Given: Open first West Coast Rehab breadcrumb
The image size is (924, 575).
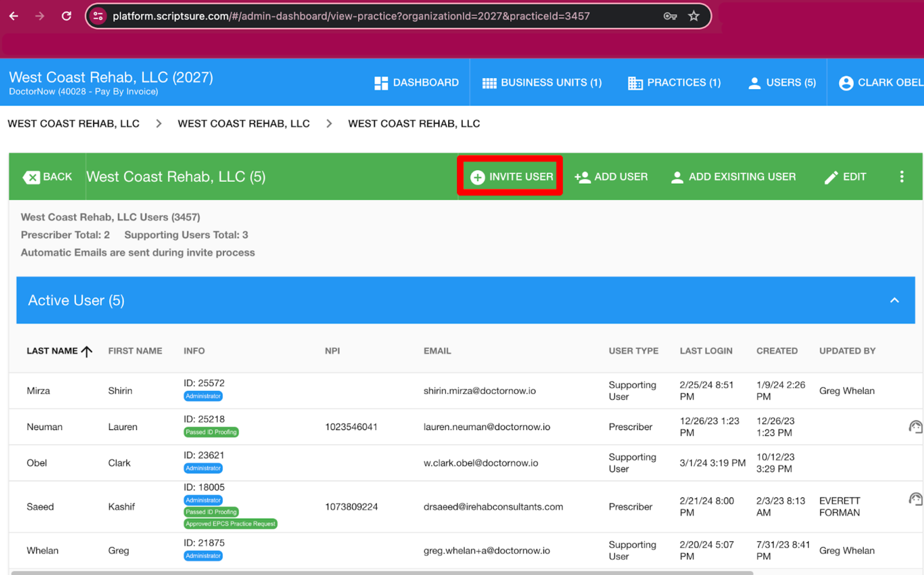Looking at the screenshot, I should coord(74,123).
